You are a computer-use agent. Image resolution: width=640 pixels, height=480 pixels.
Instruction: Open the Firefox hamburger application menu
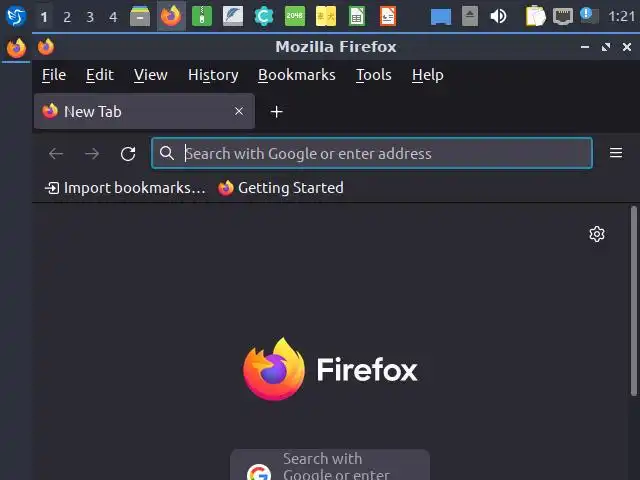pyautogui.click(x=616, y=153)
